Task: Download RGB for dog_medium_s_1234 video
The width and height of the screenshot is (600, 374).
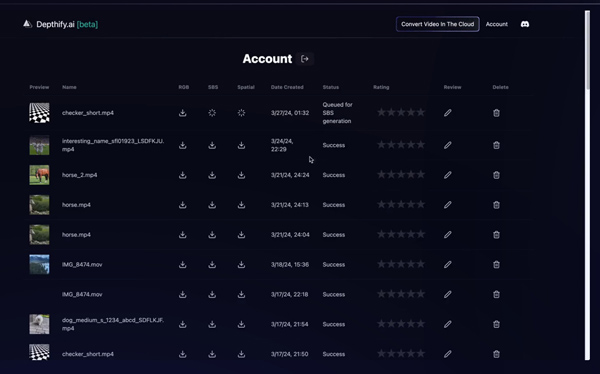Action: 183,325
